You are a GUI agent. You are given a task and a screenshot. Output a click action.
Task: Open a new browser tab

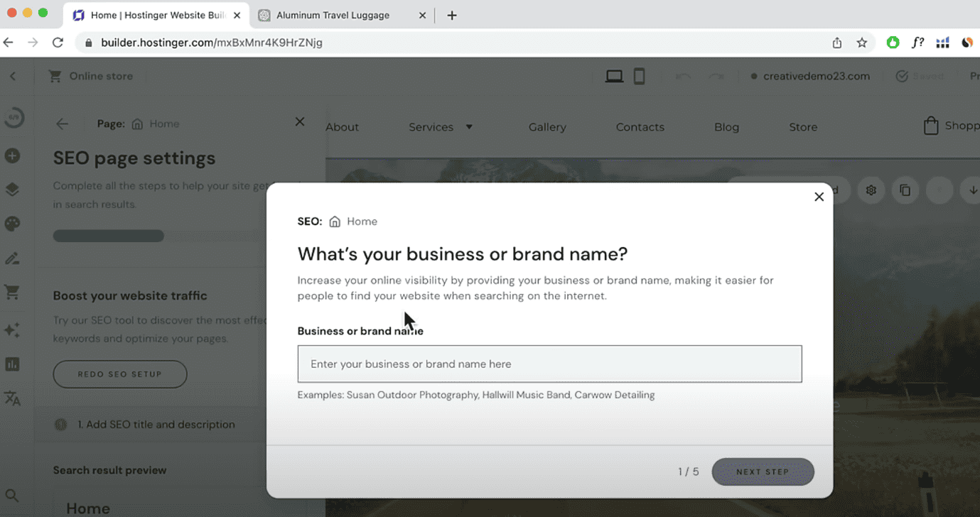(x=452, y=15)
